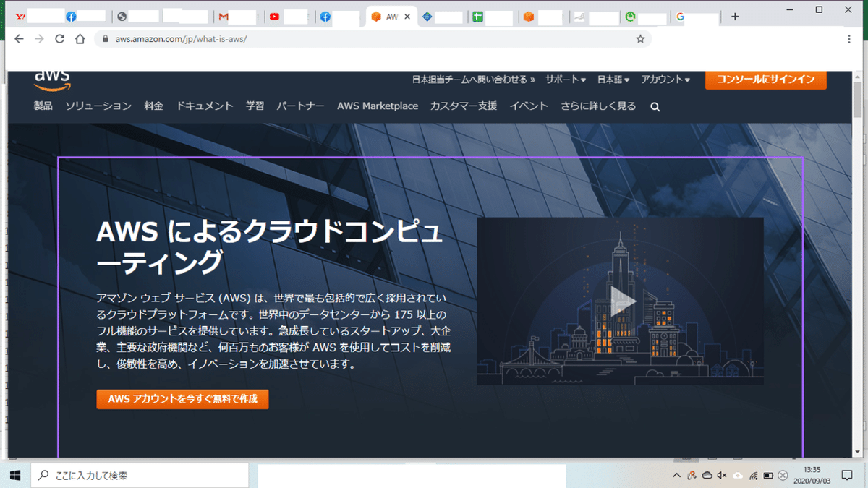The height and width of the screenshot is (488, 868).
Task: Open the サポート dropdown menu
Action: pyautogui.click(x=564, y=81)
